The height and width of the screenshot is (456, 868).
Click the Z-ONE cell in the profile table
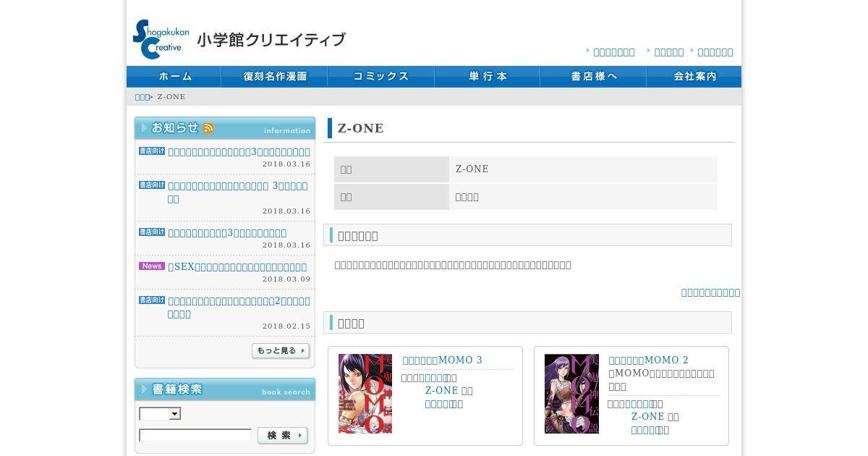pyautogui.click(x=583, y=169)
